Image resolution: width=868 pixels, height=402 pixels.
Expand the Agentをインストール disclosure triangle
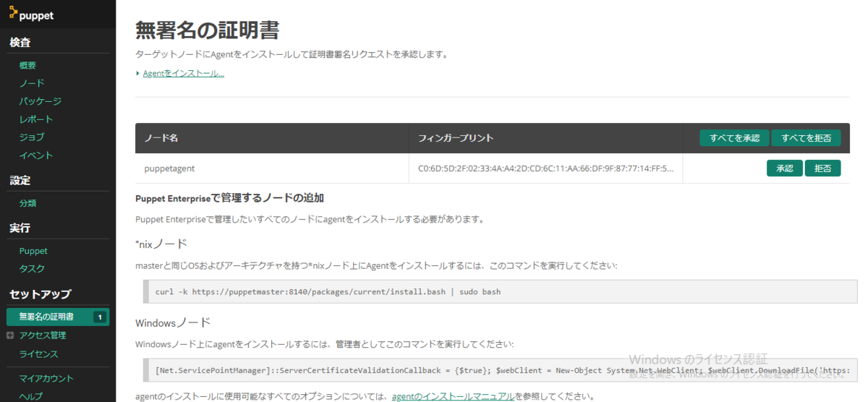point(137,74)
